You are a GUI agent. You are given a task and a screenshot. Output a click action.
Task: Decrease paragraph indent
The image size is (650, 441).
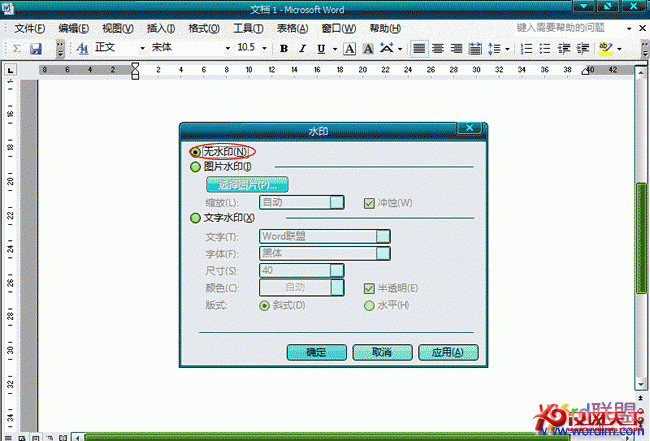pos(564,48)
